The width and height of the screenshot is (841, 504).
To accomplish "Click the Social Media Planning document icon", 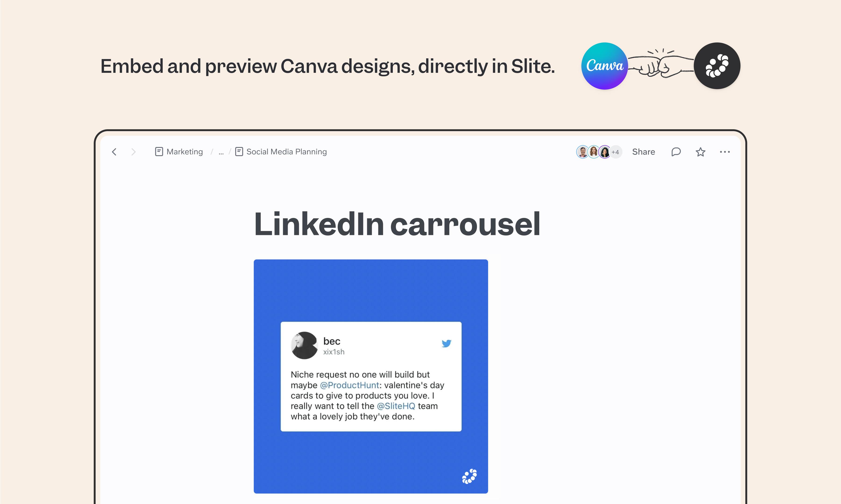I will pyautogui.click(x=239, y=151).
